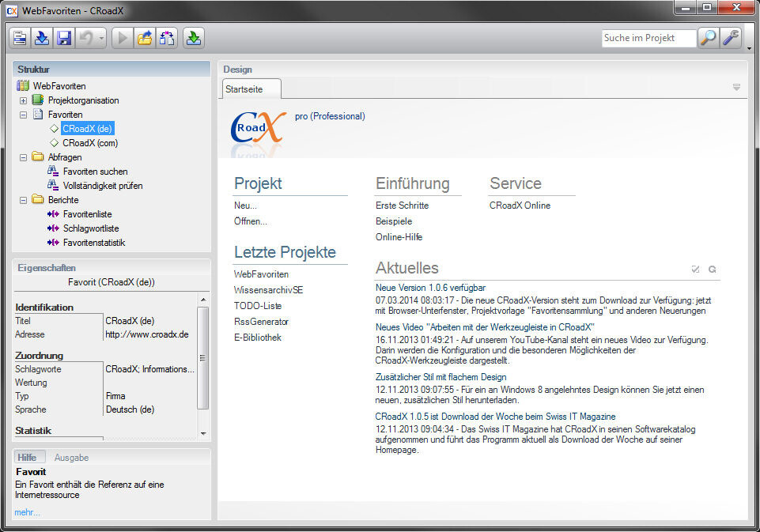
Task: Click the binoculars icon for 'Vollständigkeit prüfen'
Action: 53,185
